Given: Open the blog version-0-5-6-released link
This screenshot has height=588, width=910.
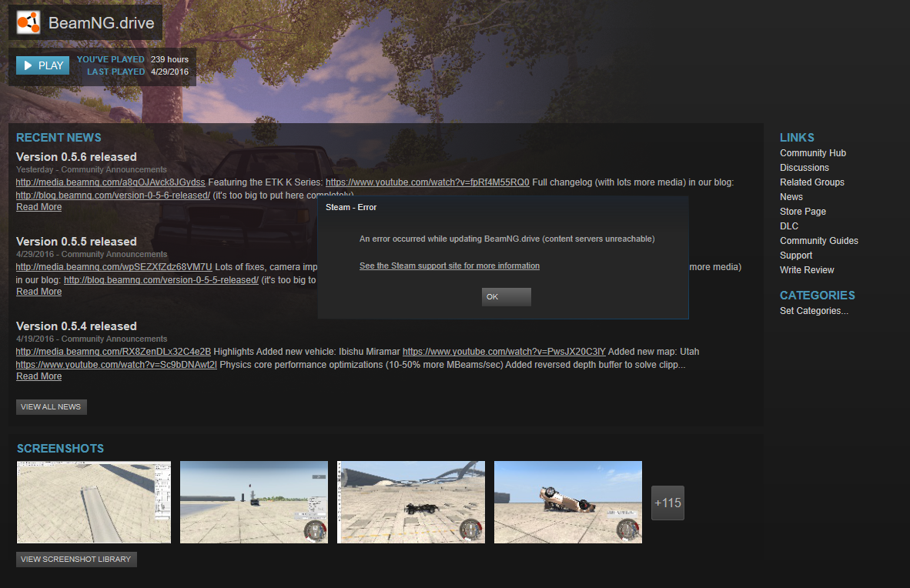Looking at the screenshot, I should (112, 195).
